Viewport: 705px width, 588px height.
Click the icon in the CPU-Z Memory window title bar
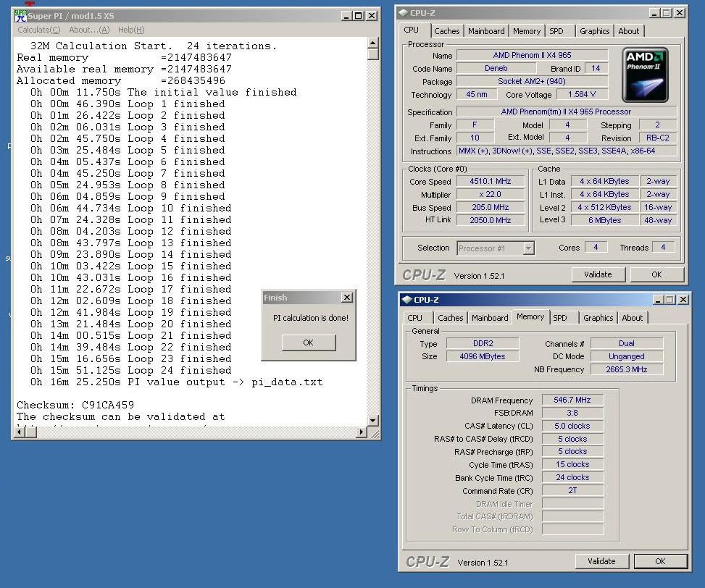click(407, 300)
